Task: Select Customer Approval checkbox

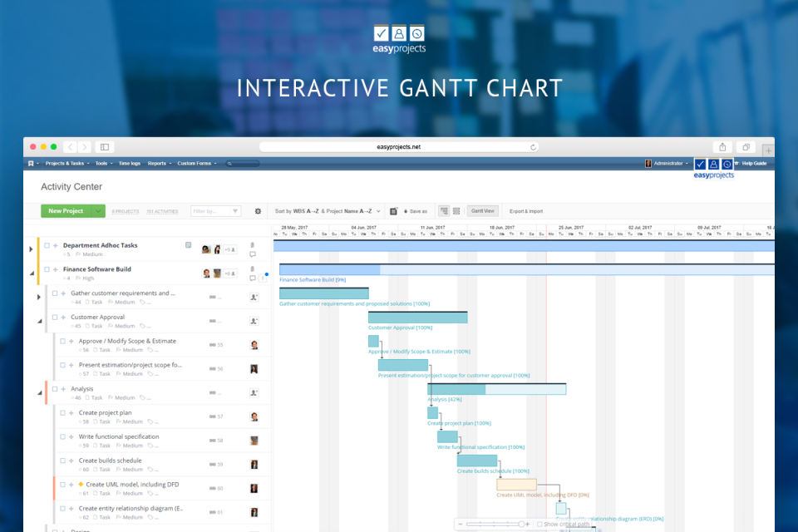Action: click(x=55, y=318)
